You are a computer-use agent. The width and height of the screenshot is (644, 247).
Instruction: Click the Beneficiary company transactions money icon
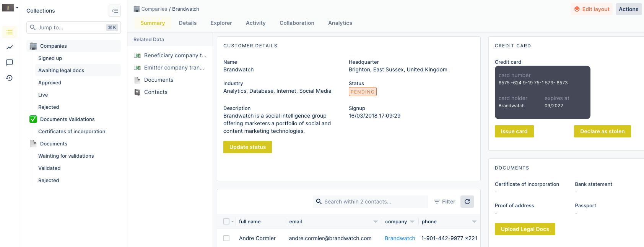(137, 55)
